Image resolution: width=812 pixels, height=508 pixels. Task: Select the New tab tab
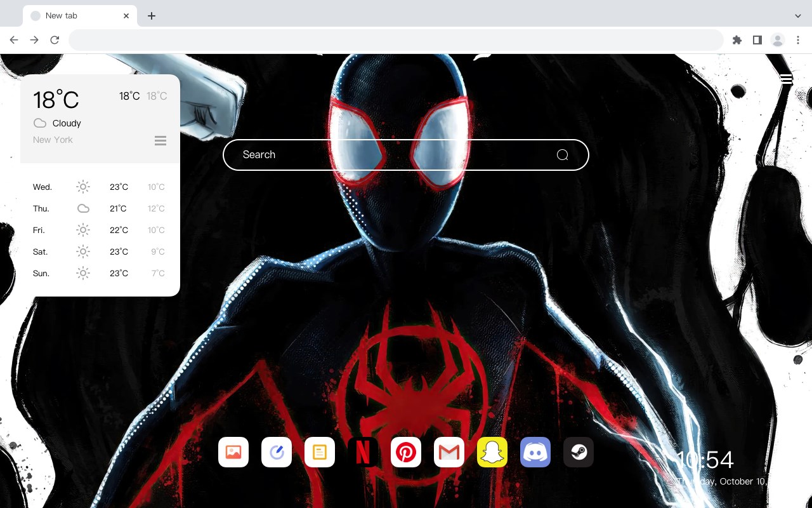click(x=80, y=16)
